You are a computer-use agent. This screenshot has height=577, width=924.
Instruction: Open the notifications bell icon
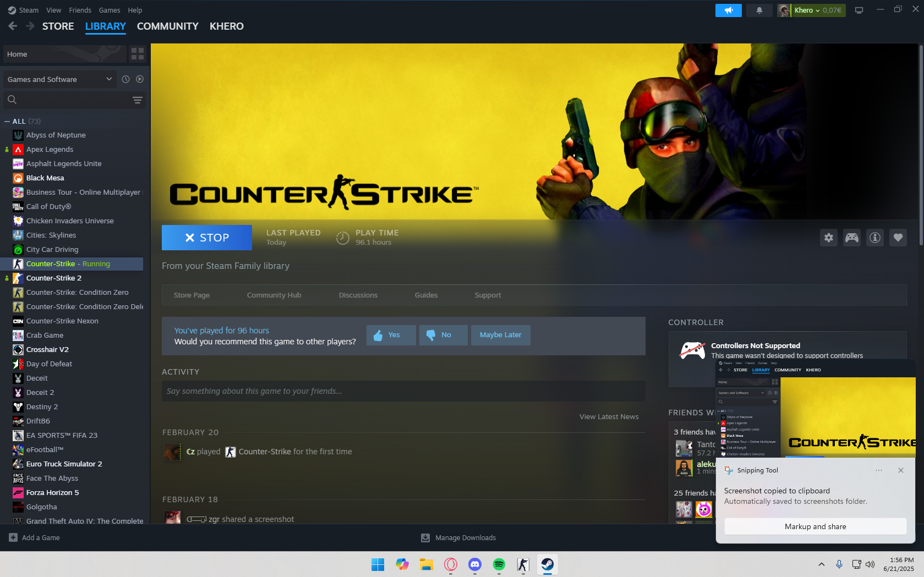click(759, 10)
